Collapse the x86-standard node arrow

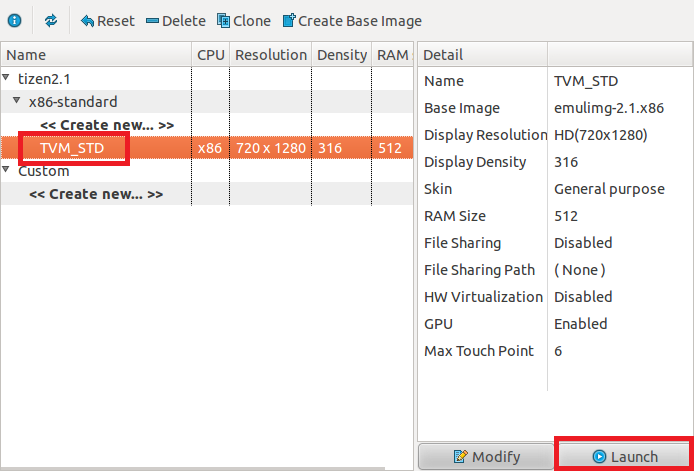(16, 100)
